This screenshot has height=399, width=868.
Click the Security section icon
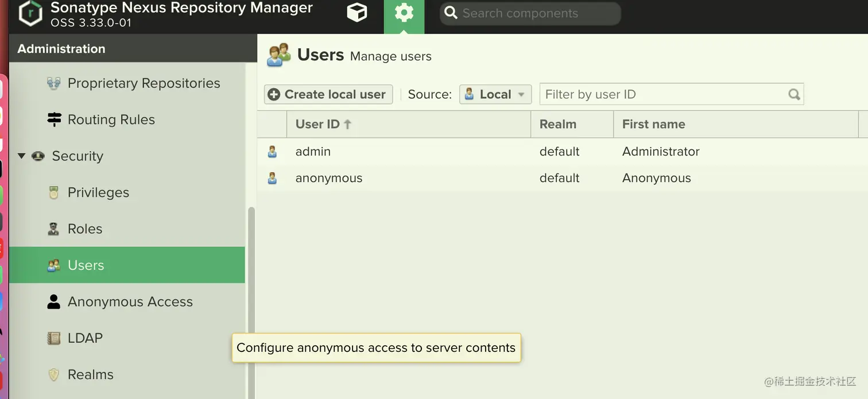(38, 156)
